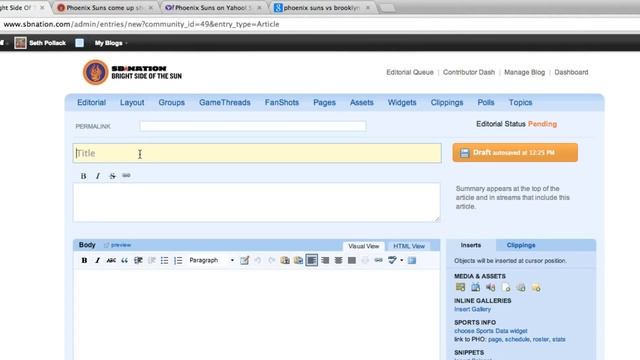Open the Contributor Dash link
The image size is (640, 360).
[469, 72]
